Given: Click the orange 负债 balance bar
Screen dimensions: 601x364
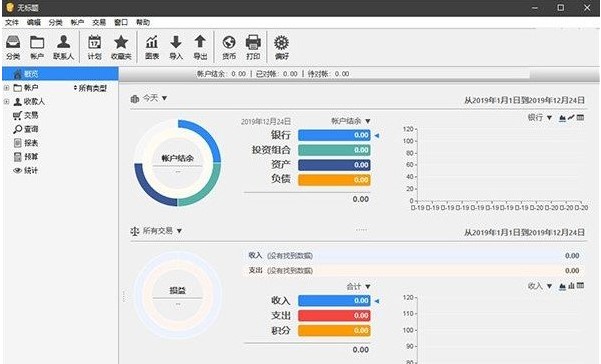Looking at the screenshot, I should [x=334, y=180].
